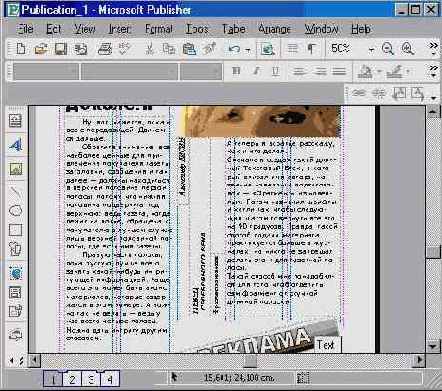Expand Formatting toolbar options chevron
This screenshot has height=391, width=442.
[x=434, y=71]
